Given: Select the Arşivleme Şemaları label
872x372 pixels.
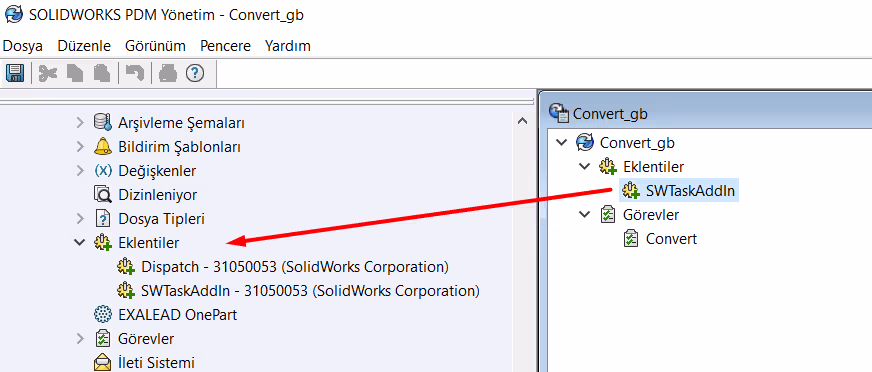Looking at the screenshot, I should click(181, 123).
